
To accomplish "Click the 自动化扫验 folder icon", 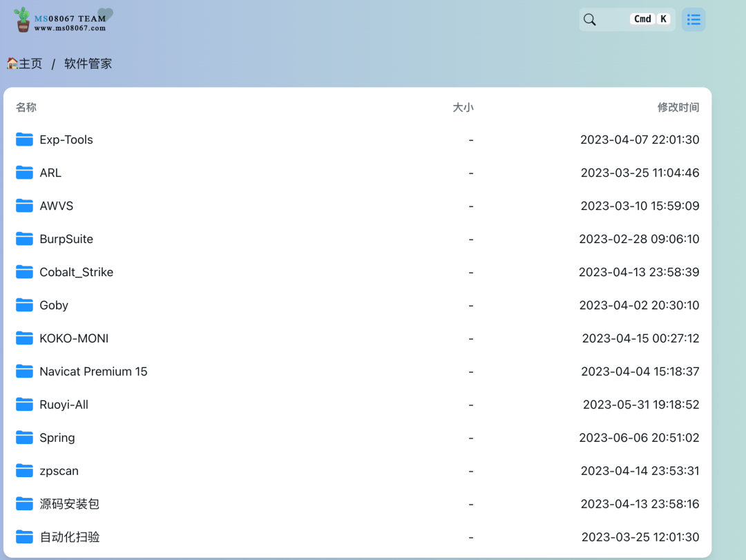I will (24, 537).
